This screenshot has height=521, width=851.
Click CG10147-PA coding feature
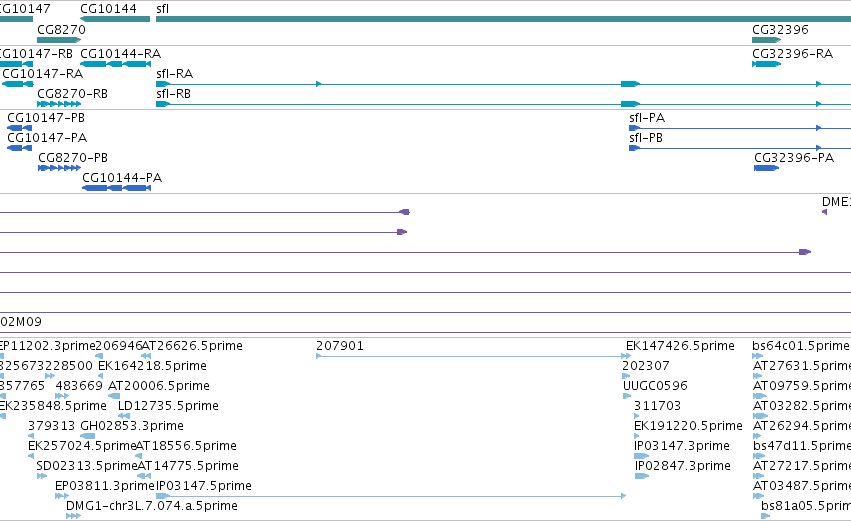20,148
